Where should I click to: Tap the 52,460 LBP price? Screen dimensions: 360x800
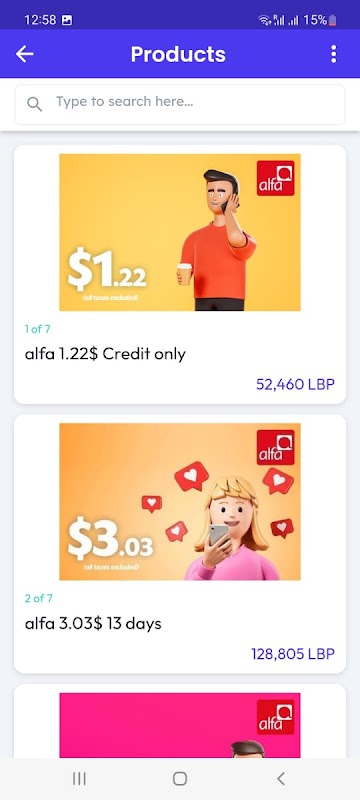click(295, 384)
